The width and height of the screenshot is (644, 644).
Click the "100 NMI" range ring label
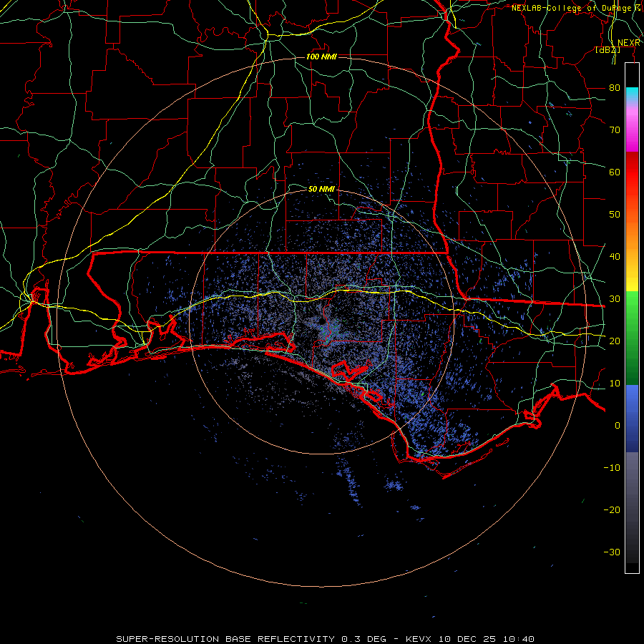(321, 57)
